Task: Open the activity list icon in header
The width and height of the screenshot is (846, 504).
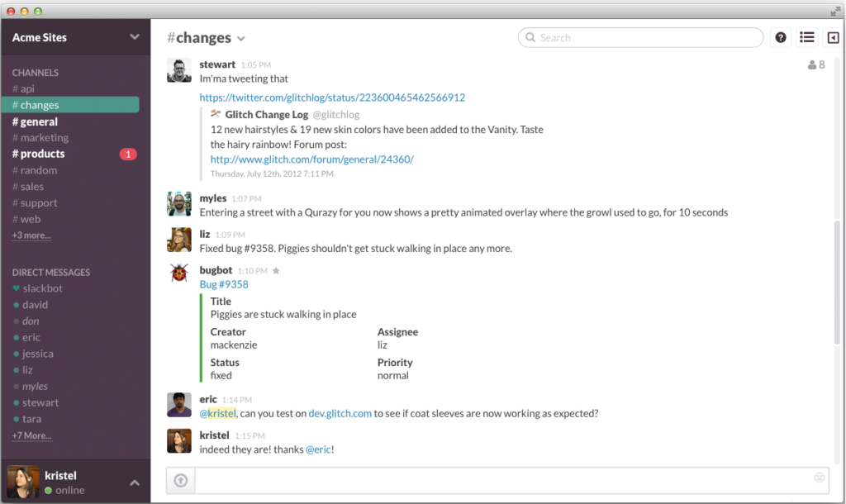Action: [806, 37]
